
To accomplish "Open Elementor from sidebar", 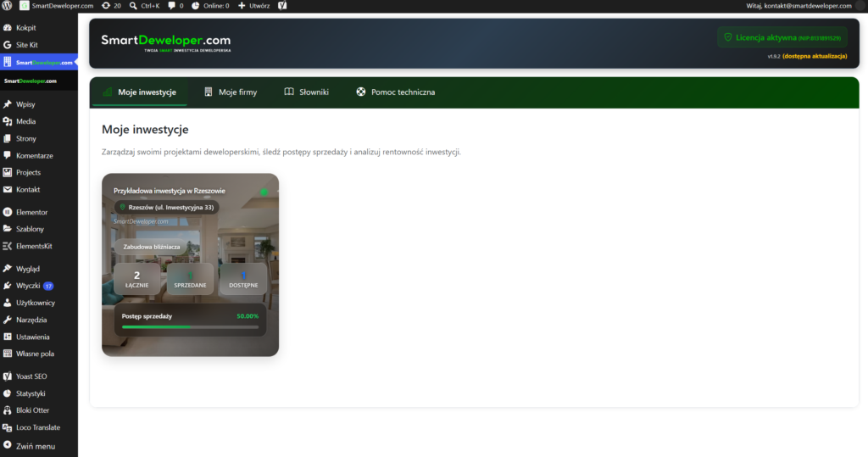I will point(39,212).
